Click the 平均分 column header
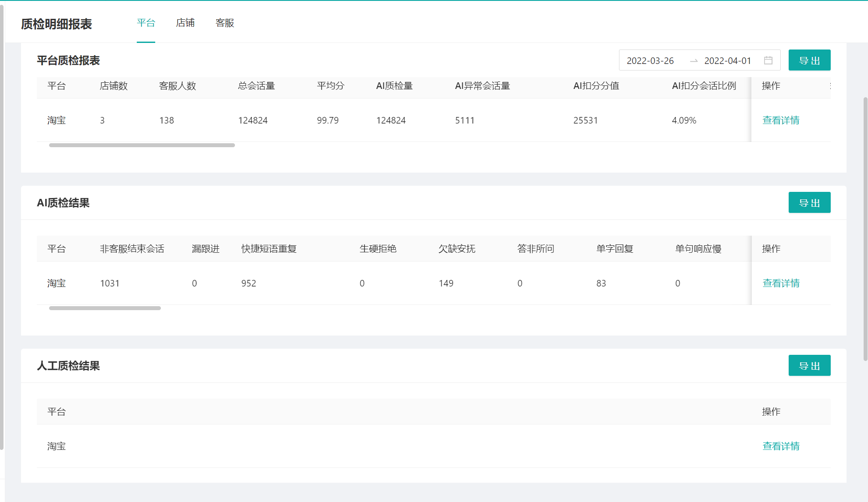This screenshot has width=868, height=502. tap(331, 86)
